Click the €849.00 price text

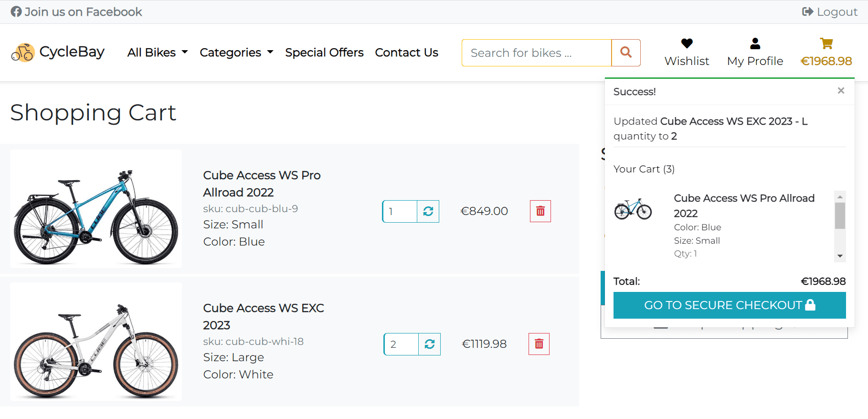pyautogui.click(x=484, y=211)
